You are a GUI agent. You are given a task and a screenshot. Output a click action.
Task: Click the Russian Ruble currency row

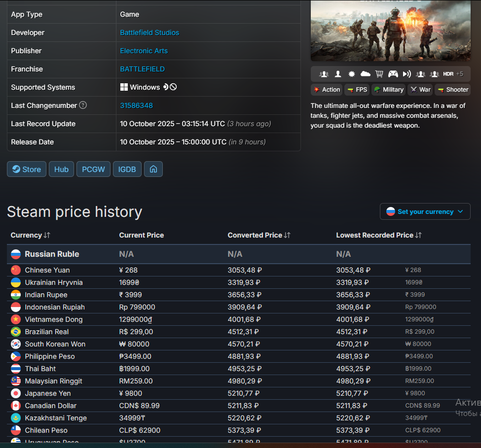point(239,254)
